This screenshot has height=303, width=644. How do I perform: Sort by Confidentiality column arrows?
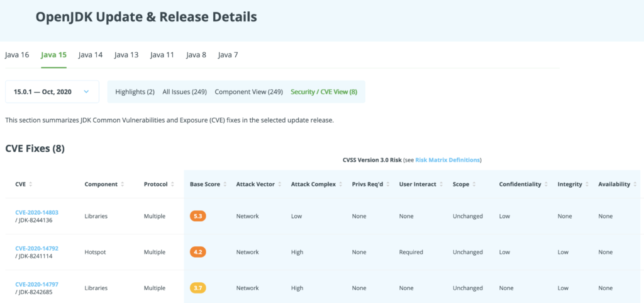pyautogui.click(x=546, y=185)
